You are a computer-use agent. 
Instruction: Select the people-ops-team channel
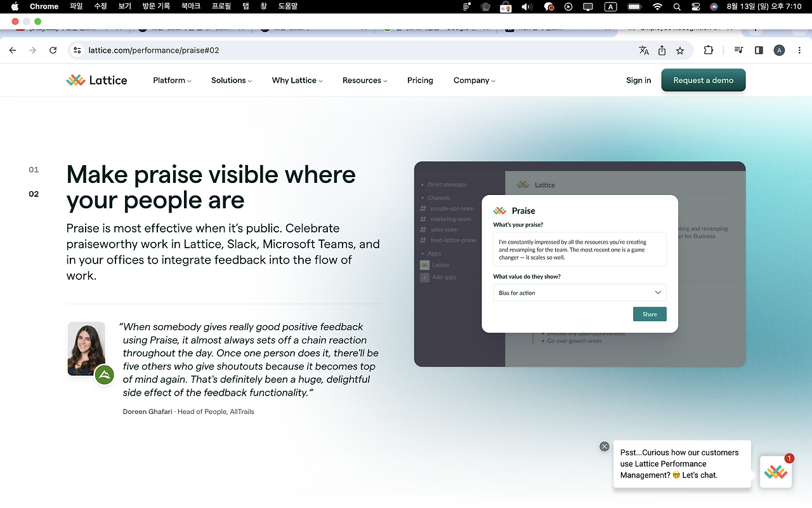452,208
